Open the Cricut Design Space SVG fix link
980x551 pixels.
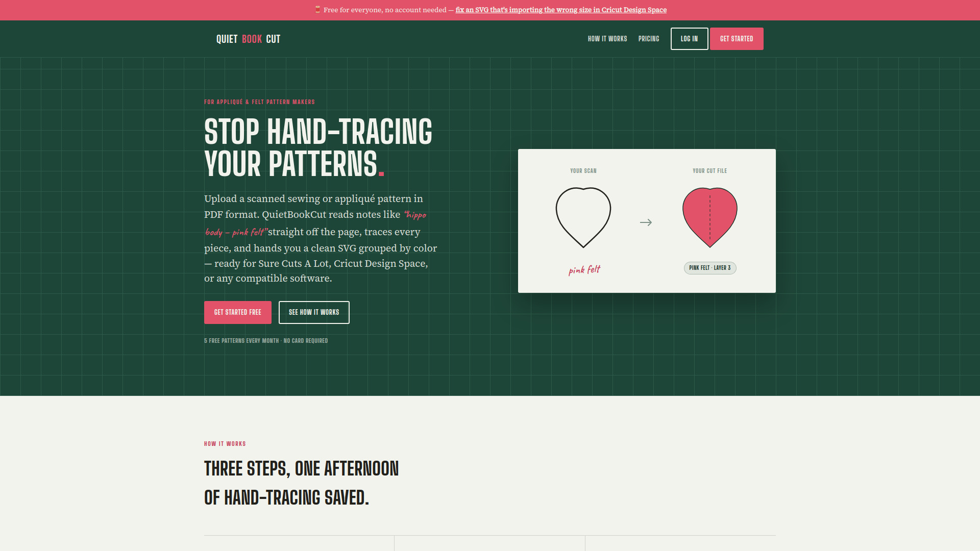561,10
